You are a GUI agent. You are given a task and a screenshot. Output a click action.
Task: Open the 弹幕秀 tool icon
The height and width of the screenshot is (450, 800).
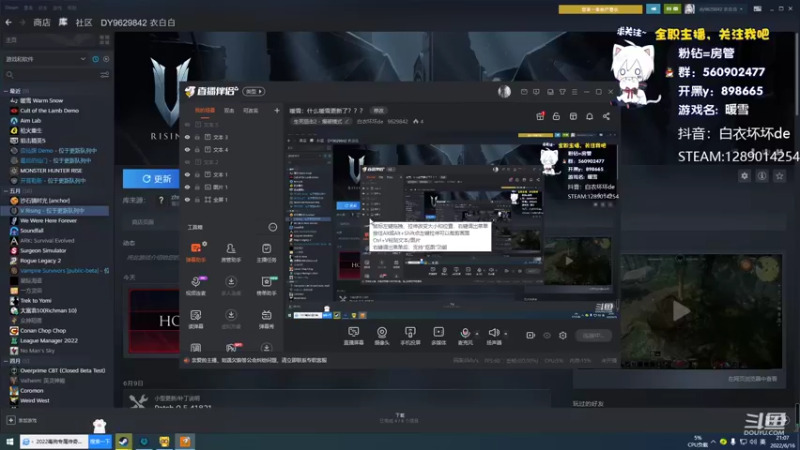click(x=266, y=318)
